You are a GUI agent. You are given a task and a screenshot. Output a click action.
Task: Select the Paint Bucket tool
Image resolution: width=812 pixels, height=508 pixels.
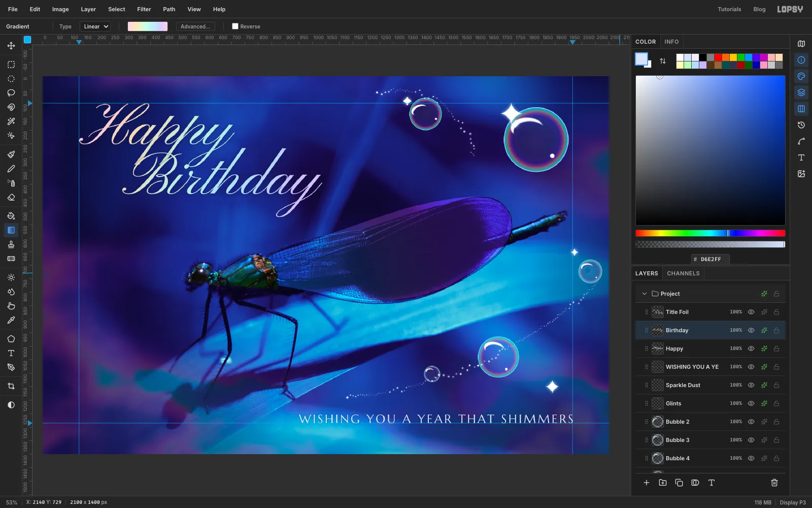11,216
